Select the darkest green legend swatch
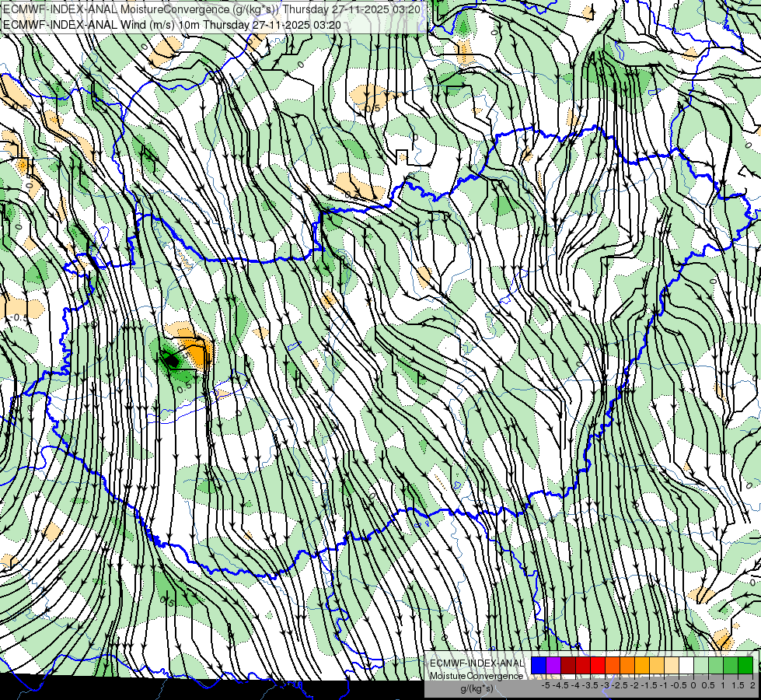 [x=745, y=665]
